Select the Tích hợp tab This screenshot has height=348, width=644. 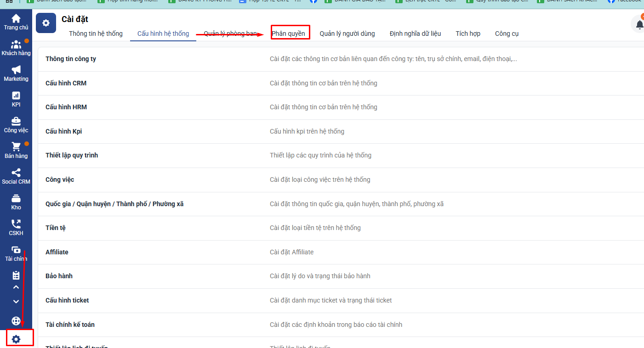(468, 34)
